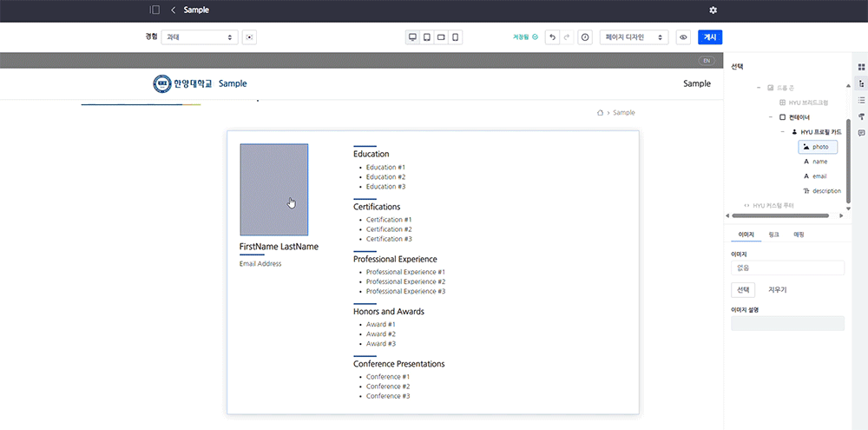The width and height of the screenshot is (868, 430).
Task: Switch to mobile phone viewport preview
Action: [455, 37]
